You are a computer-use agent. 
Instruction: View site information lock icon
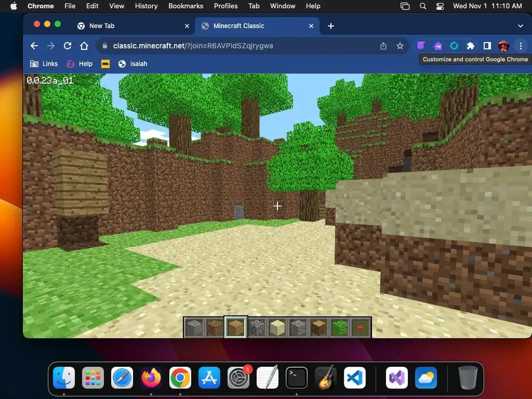click(x=105, y=46)
